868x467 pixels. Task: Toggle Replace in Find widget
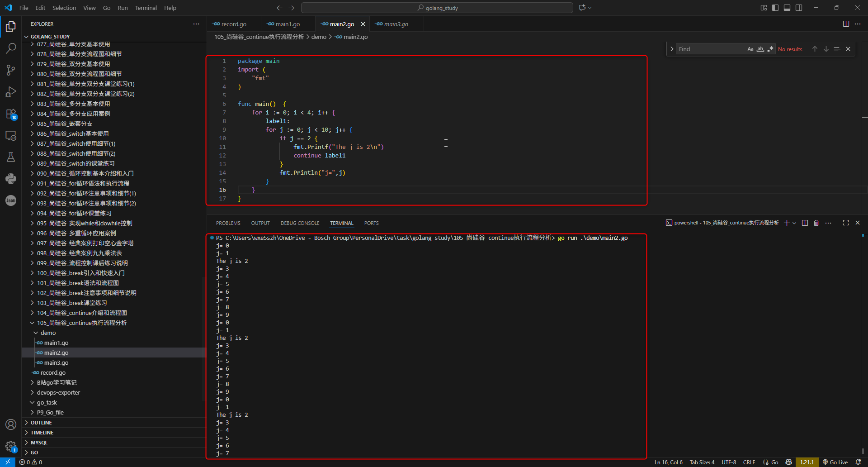672,49
